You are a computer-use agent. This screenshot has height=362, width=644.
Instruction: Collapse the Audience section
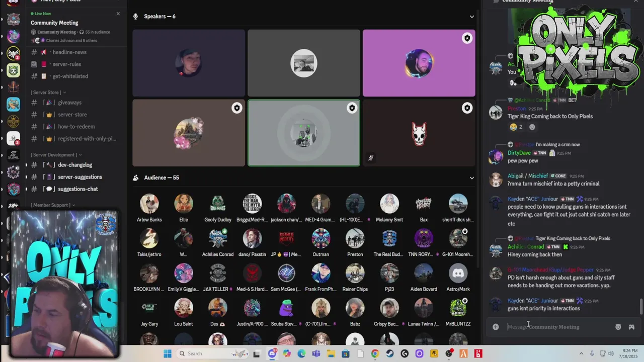[x=471, y=177]
